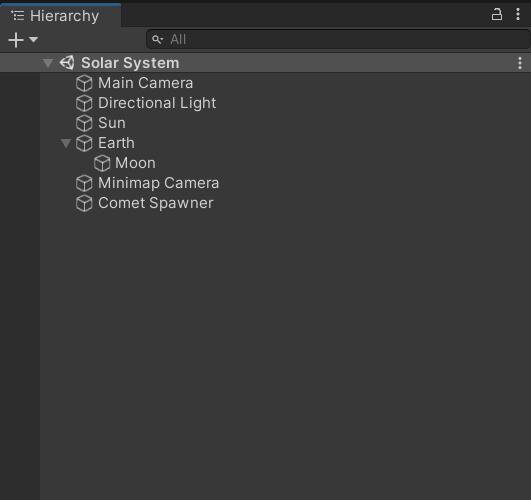Collapse the Solar System scene foldout arrow

coord(48,63)
